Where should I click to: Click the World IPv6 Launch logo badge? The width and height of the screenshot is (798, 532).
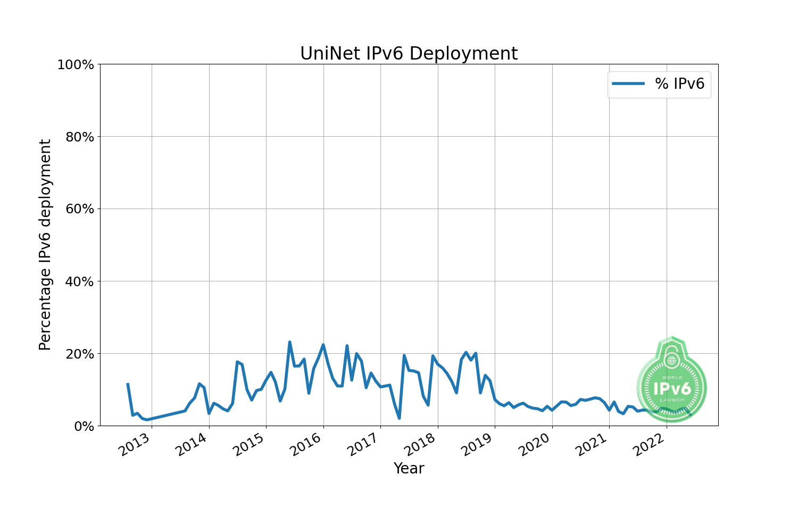click(x=671, y=378)
